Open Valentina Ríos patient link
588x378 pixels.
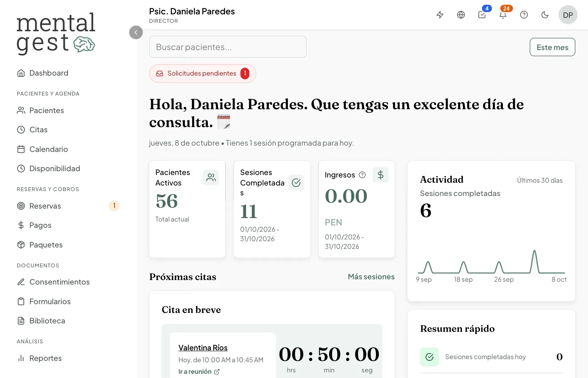(203, 348)
